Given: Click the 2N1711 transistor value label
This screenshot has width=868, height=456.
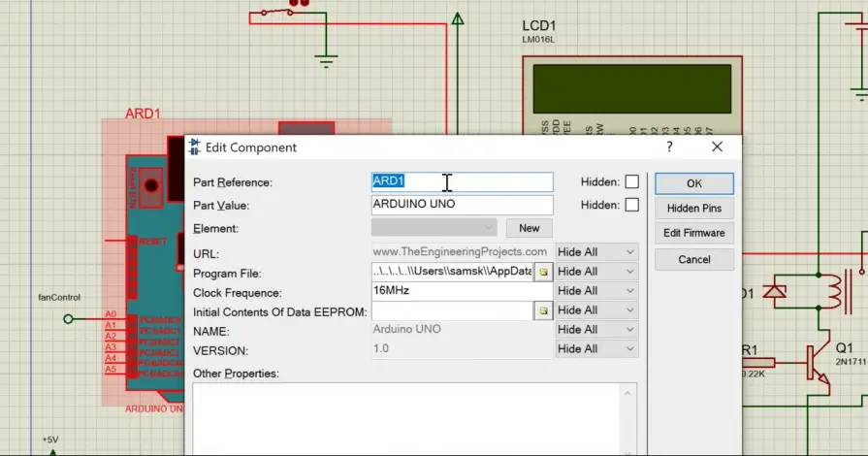Looking at the screenshot, I should tap(851, 362).
